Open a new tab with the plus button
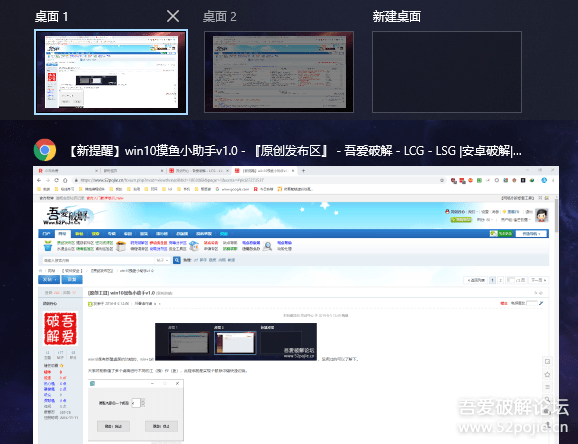 point(303,171)
